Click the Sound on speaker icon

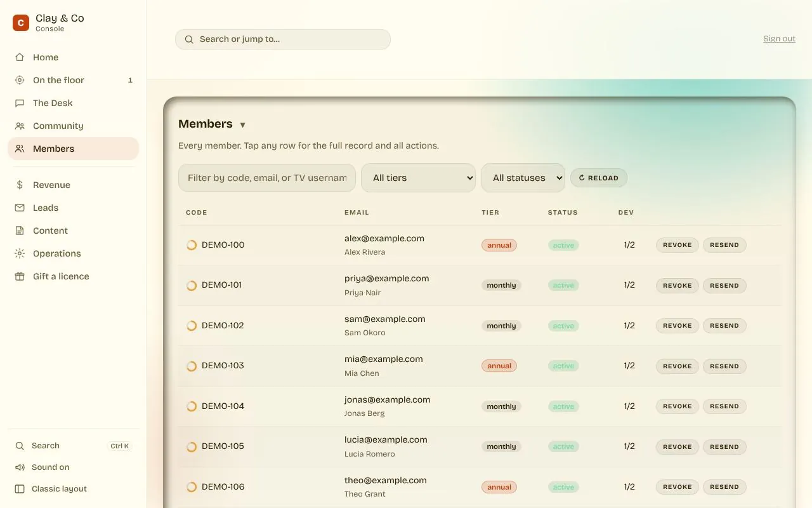click(20, 467)
